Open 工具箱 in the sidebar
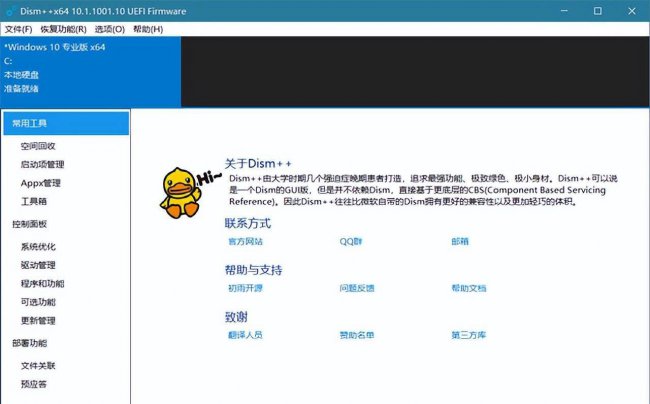The height and width of the screenshot is (404, 650). [34, 201]
